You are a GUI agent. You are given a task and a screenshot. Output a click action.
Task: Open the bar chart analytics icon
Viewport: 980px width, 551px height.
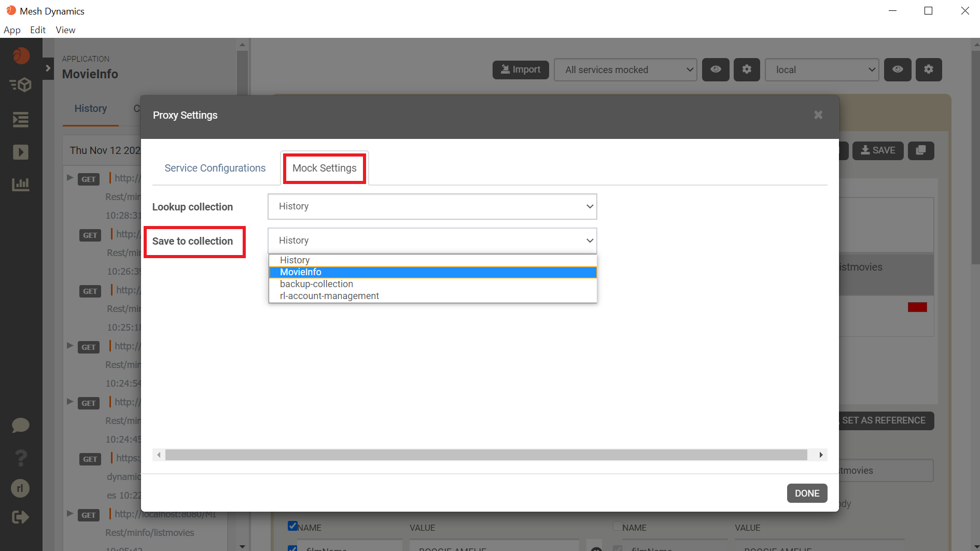pos(21,184)
